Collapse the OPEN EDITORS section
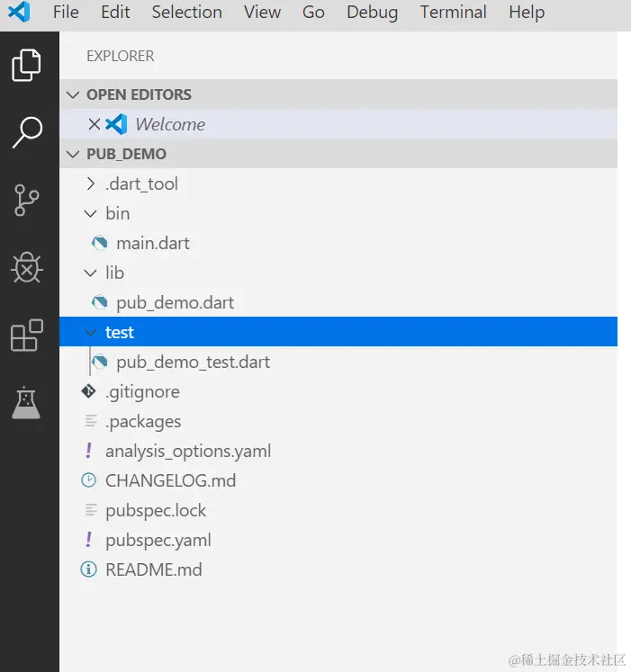This screenshot has height=672, width=631. click(x=73, y=94)
